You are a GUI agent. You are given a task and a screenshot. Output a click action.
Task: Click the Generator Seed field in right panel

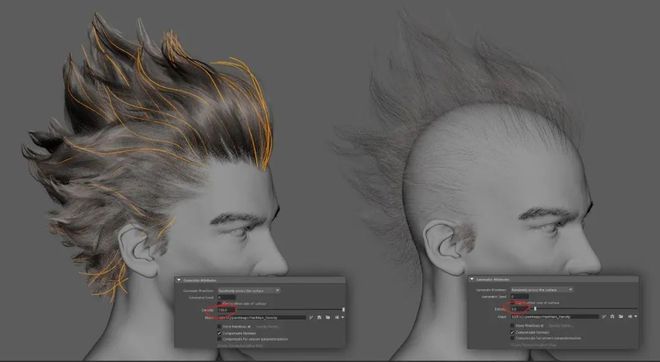[520, 297]
